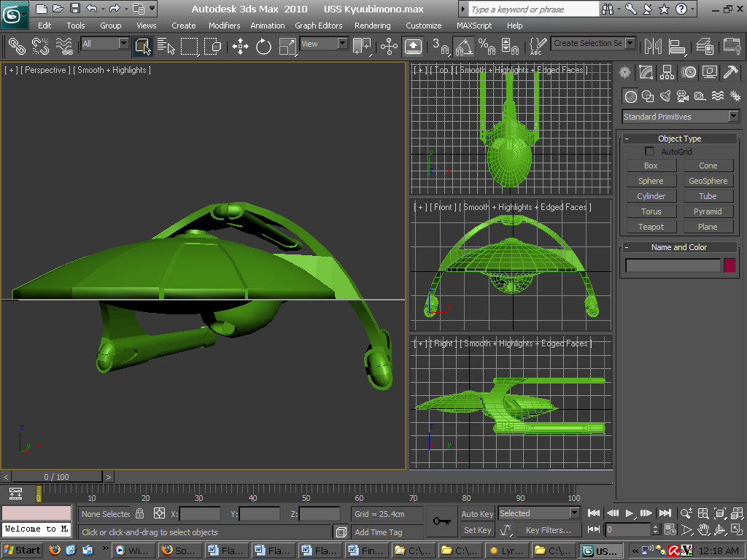Select the Cameras category icon
This screenshot has height=560, width=747.
point(682,97)
